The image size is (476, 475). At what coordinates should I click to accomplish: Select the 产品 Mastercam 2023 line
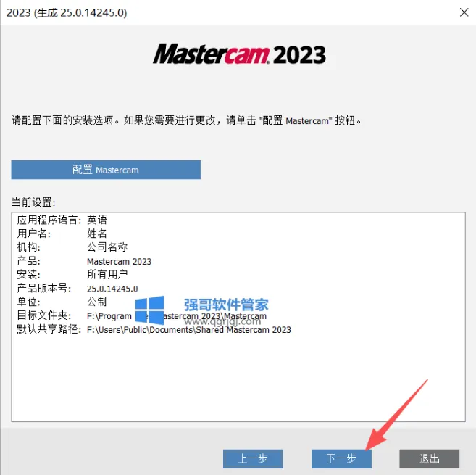[84, 261]
